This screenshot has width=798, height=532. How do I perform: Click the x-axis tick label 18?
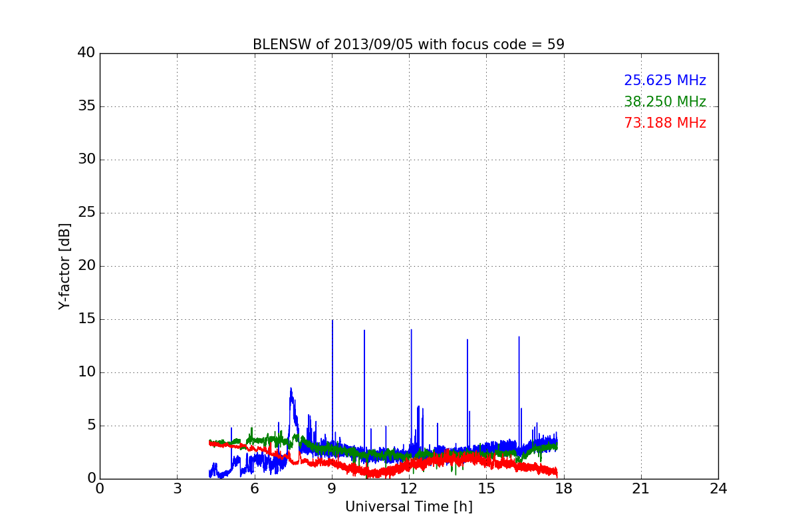(x=563, y=489)
